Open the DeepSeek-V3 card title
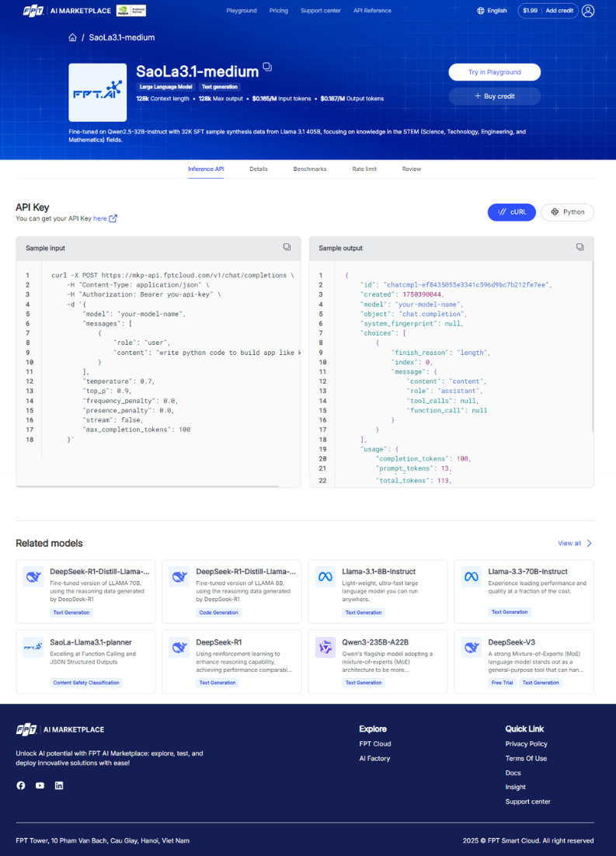Screen dimensions: 616x856 511,642
